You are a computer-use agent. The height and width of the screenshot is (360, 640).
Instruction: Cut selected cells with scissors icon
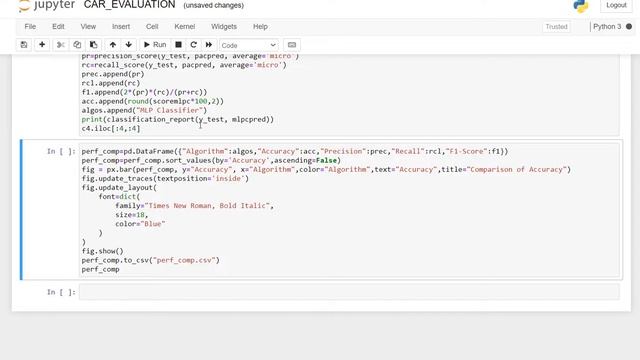pos(60,45)
